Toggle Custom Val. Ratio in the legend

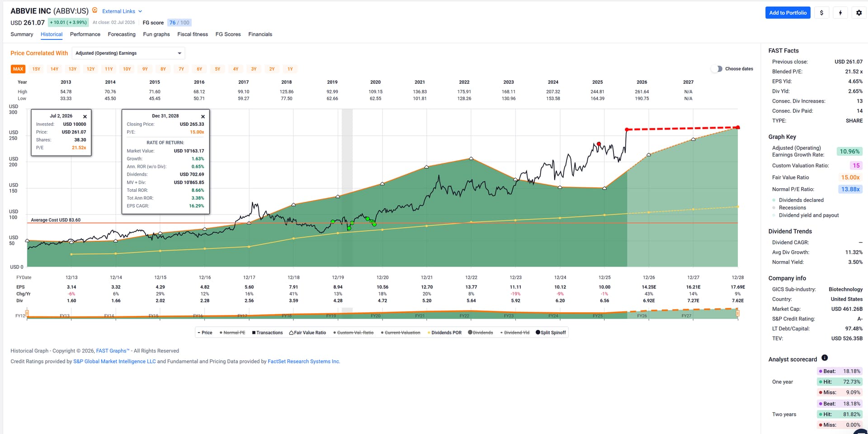pos(354,333)
